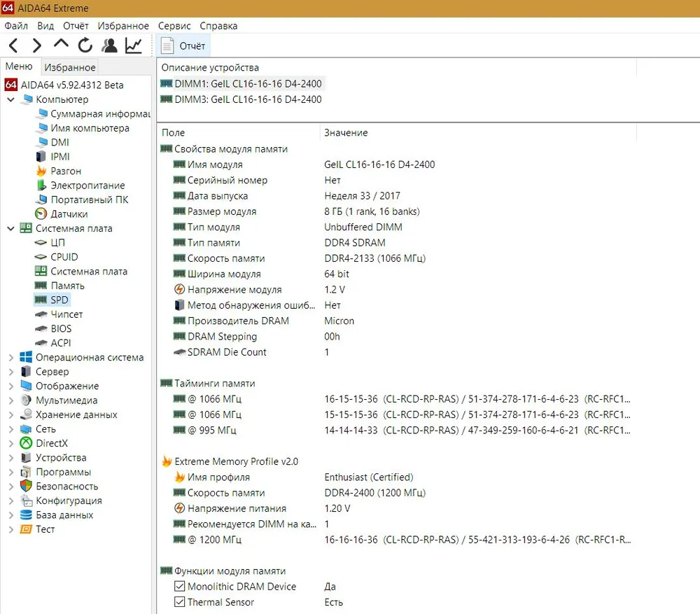Expand the Операционная система node
Screen dimensions: 700x614
pos(10,358)
